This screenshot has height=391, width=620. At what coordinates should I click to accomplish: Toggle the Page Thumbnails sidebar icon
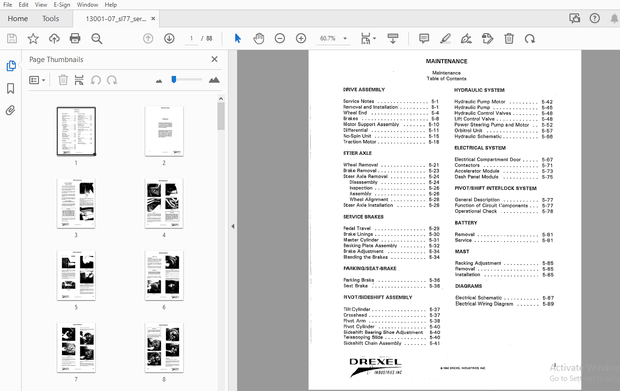[x=11, y=66]
